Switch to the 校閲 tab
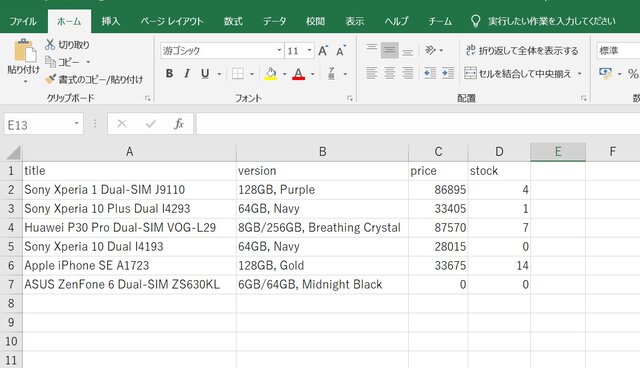The width and height of the screenshot is (640, 368). coord(316,21)
